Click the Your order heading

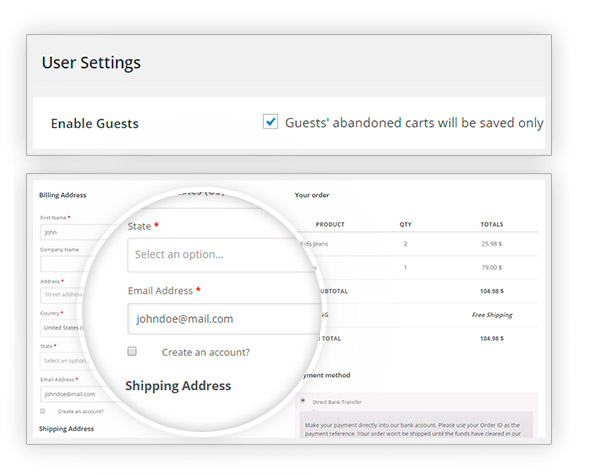point(312,195)
